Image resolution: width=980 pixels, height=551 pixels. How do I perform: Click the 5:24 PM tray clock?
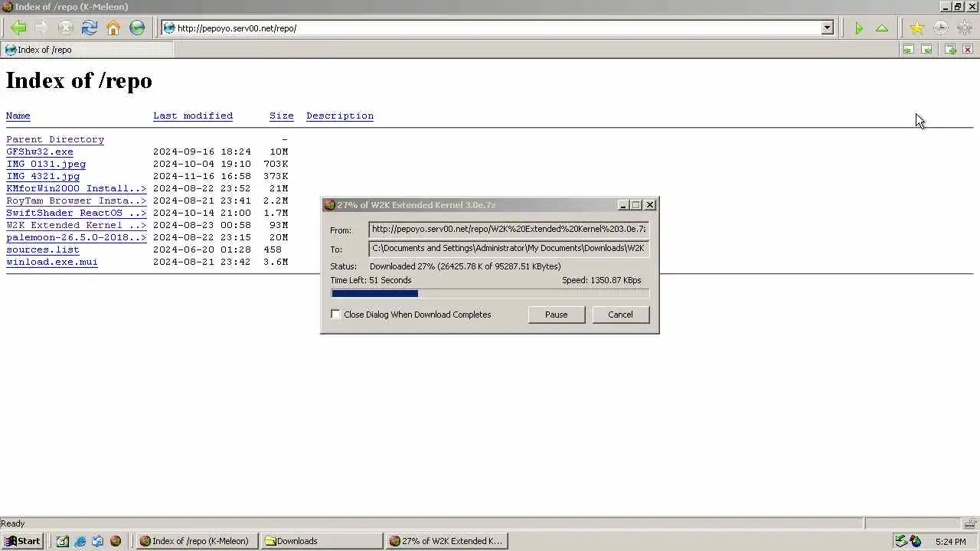pos(950,542)
